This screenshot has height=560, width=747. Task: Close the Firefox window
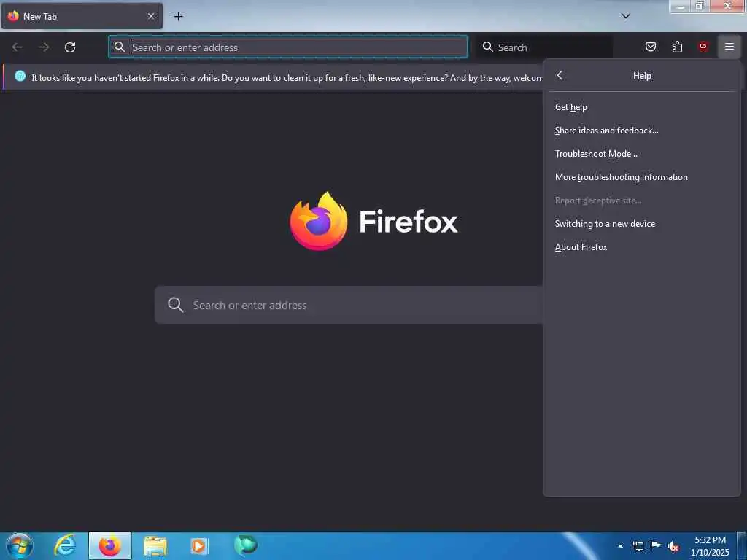click(727, 7)
